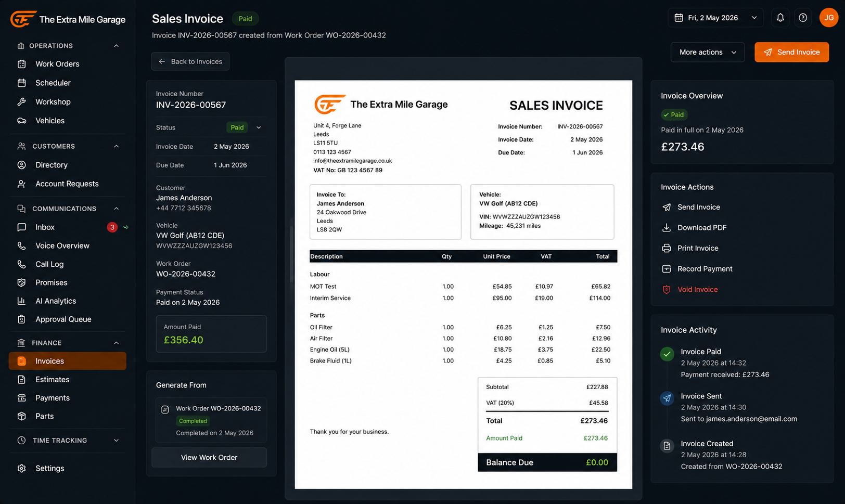Collapse the Communications section
The height and width of the screenshot is (504, 845).
click(117, 209)
